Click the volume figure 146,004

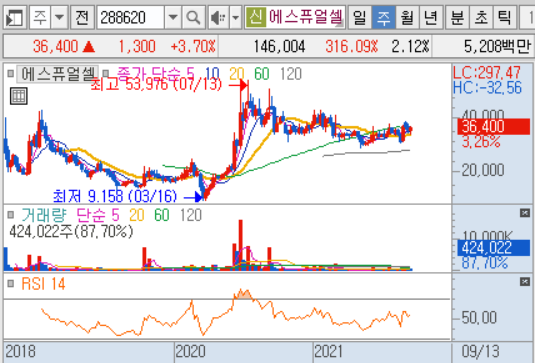(x=279, y=46)
